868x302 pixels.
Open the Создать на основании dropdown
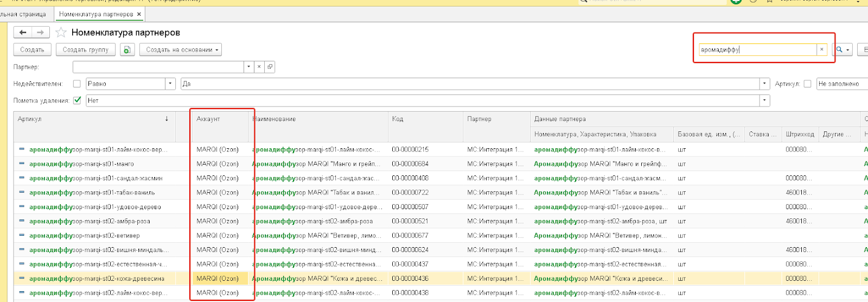tap(181, 49)
